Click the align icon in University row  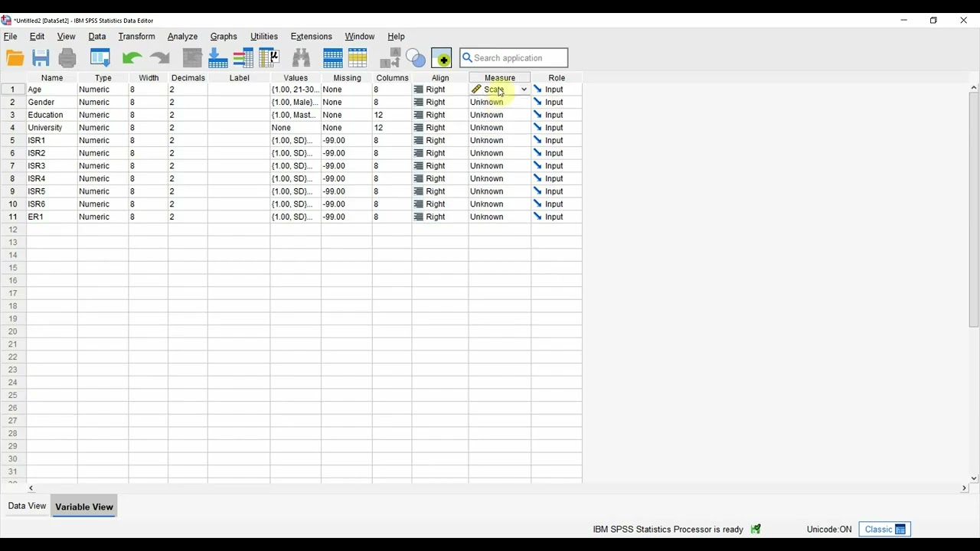[419, 128]
